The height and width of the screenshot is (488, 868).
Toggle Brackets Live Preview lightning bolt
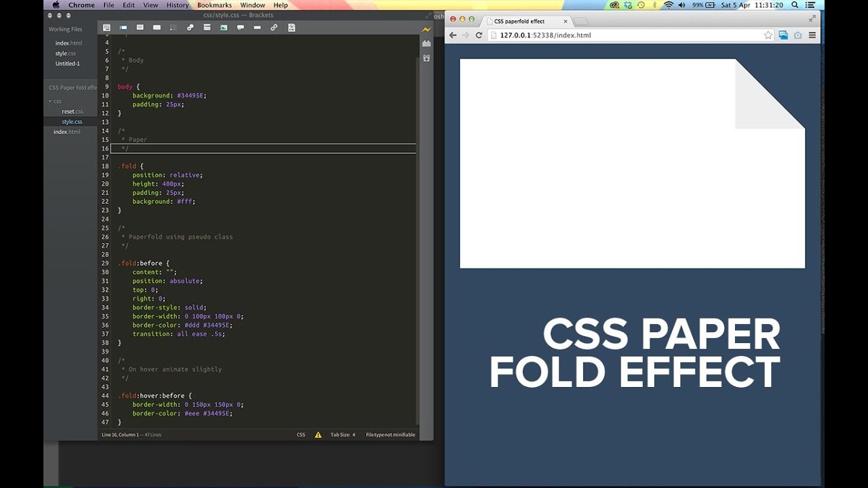tap(426, 29)
